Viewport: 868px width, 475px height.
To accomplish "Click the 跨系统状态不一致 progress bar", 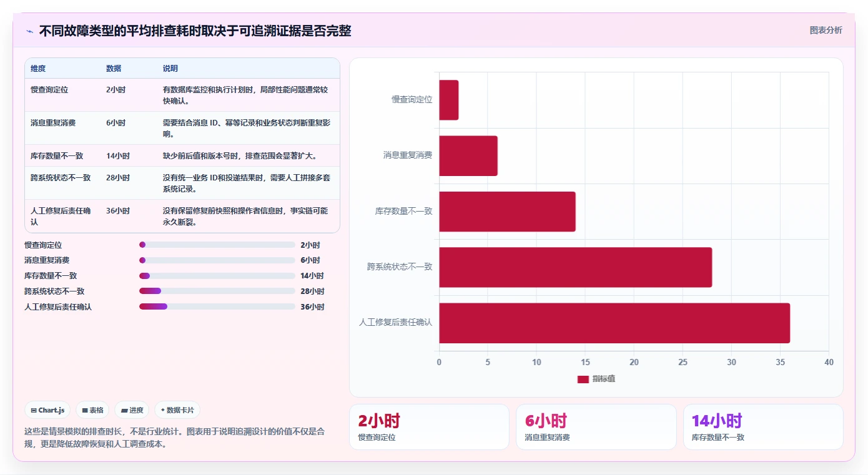I will (x=217, y=291).
